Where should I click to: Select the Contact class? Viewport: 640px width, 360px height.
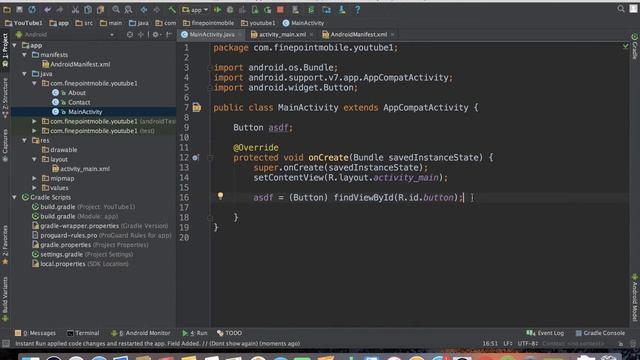point(71,102)
